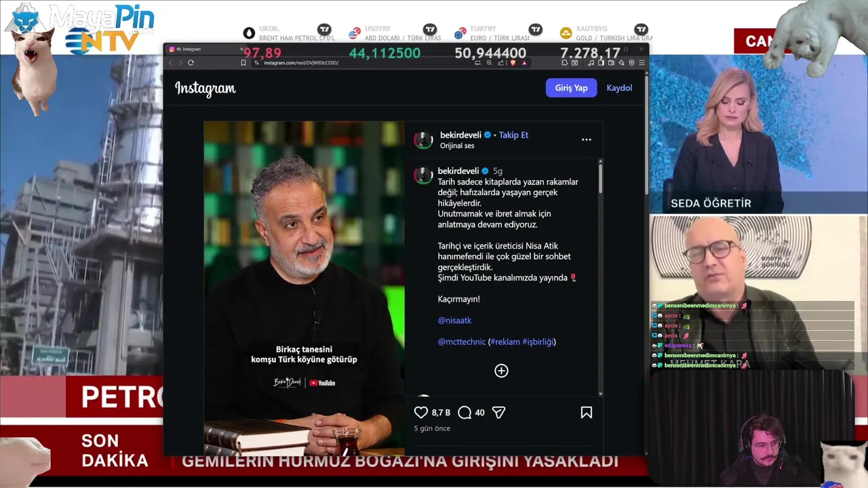Click the comments panel scrollbar thumb

click(600, 178)
